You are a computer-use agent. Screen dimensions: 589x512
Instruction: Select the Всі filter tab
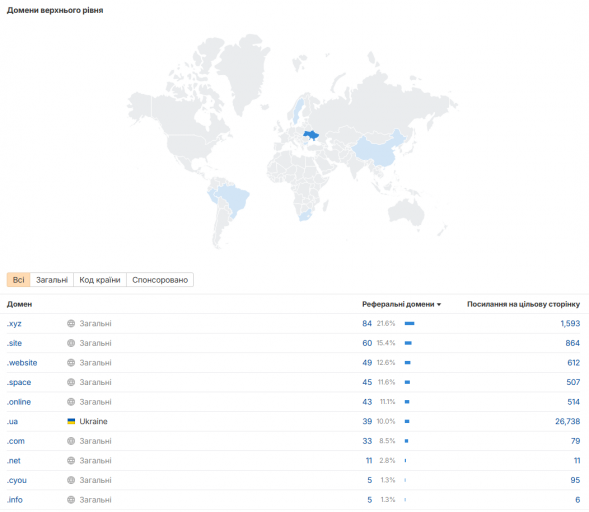click(18, 280)
